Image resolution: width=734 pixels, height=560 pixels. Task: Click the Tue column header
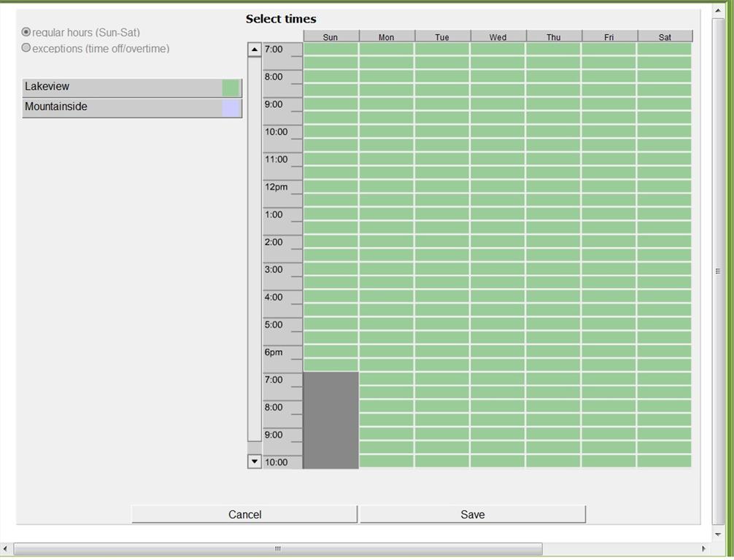[x=442, y=36]
